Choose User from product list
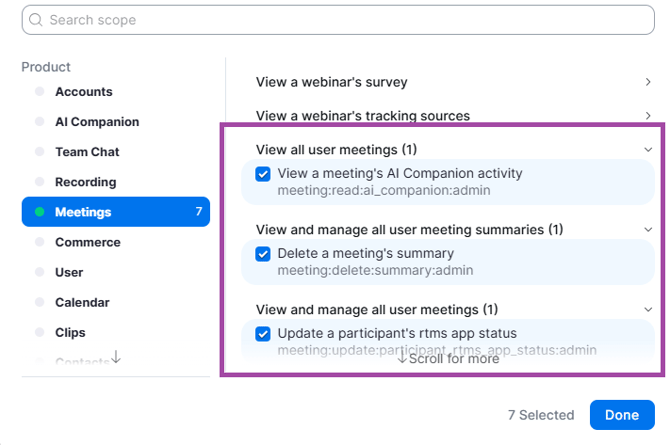Image resolution: width=670 pixels, height=445 pixels. pos(69,272)
